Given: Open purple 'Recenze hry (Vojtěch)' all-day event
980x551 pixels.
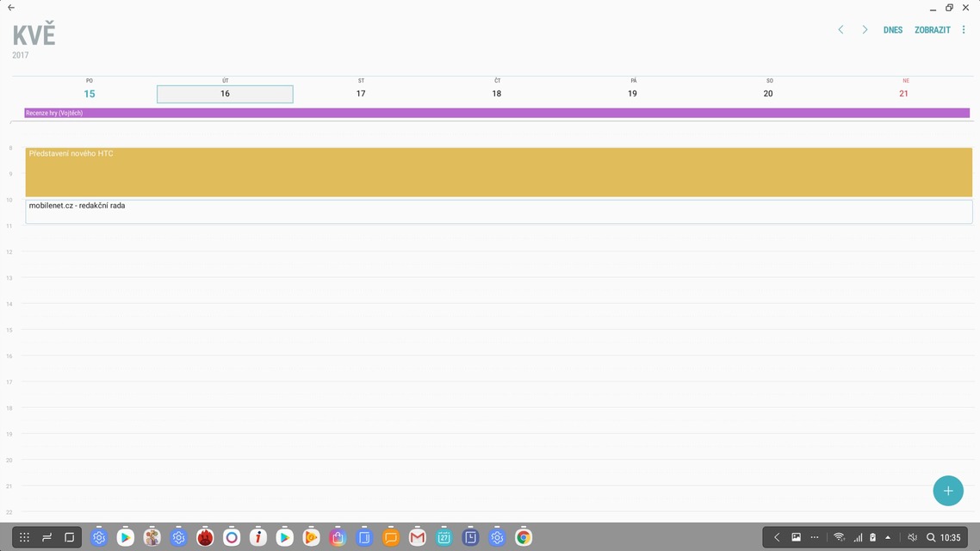Looking at the screenshot, I should pos(497,113).
